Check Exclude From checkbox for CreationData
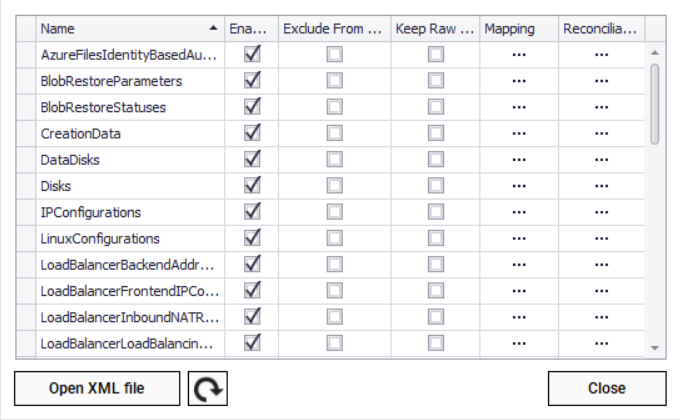This screenshot has width=680, height=420. point(334,133)
